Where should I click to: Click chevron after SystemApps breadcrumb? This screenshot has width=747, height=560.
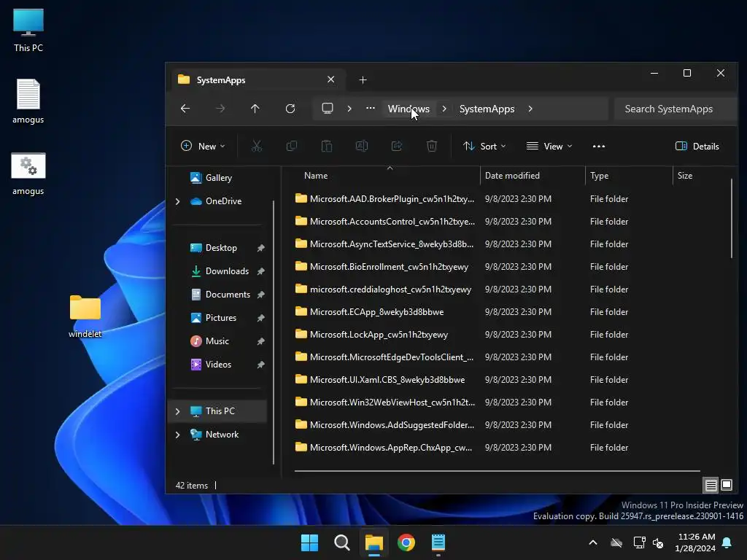(530, 109)
